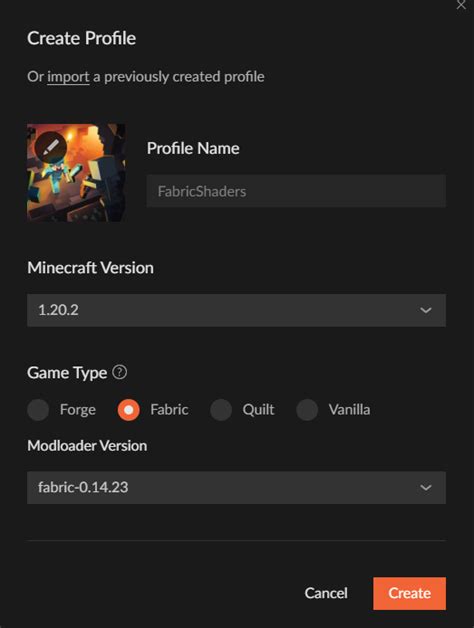Click the orange Create button
The image size is (474, 628).
[409, 593]
